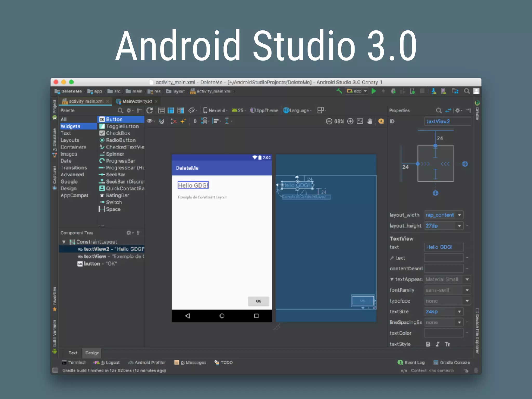Click the Infer constraints sparkle icon

(183, 121)
